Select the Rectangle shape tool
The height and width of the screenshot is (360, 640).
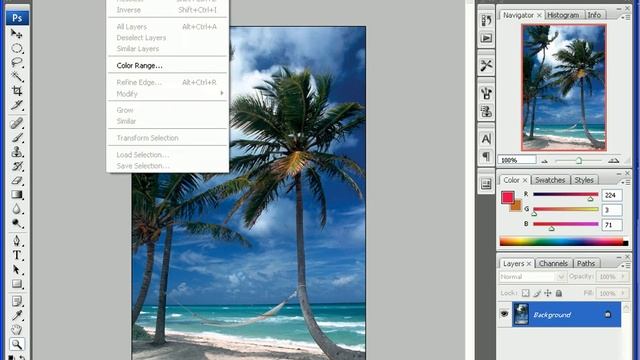16,284
